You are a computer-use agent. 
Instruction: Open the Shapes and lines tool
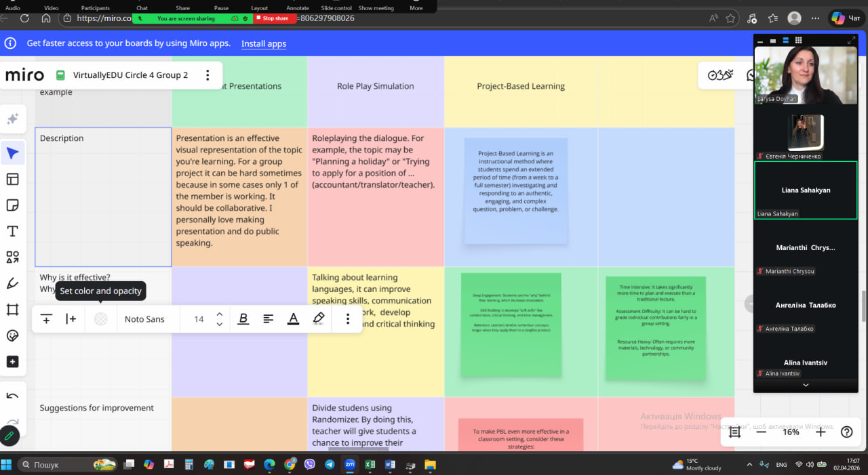[12, 257]
